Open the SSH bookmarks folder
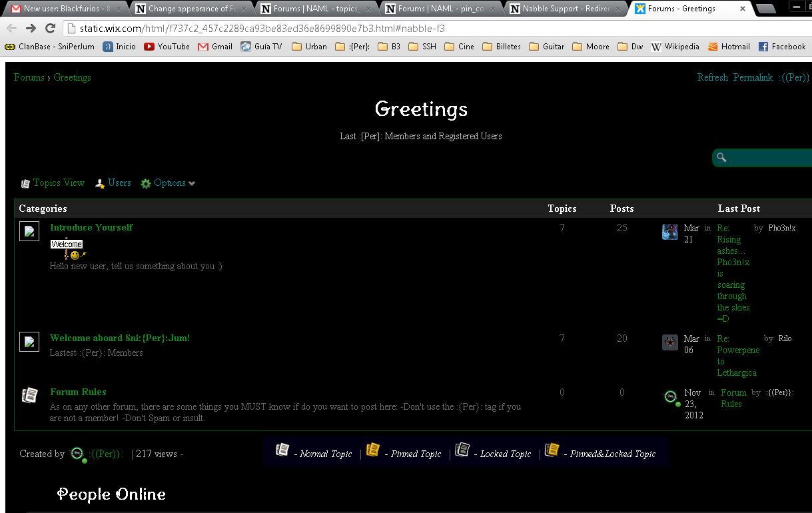This screenshot has height=513, width=812. tap(422, 47)
